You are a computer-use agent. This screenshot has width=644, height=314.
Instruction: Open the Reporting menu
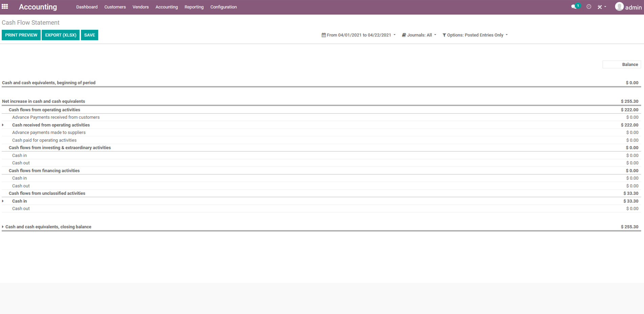tap(194, 7)
